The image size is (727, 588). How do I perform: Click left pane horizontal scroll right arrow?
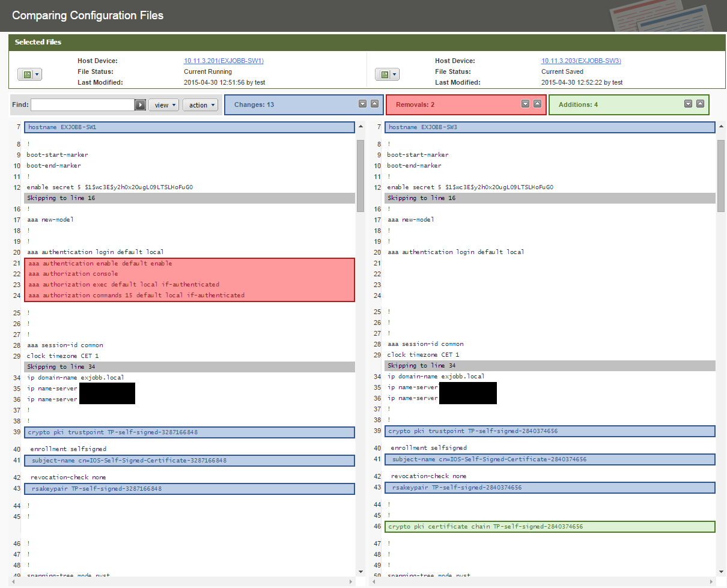(352, 582)
